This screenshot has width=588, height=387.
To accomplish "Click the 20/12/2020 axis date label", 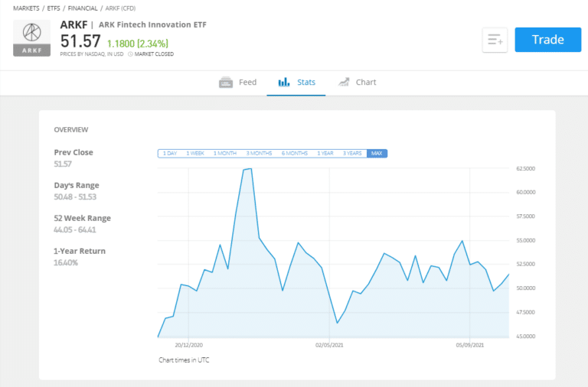I will point(188,345).
